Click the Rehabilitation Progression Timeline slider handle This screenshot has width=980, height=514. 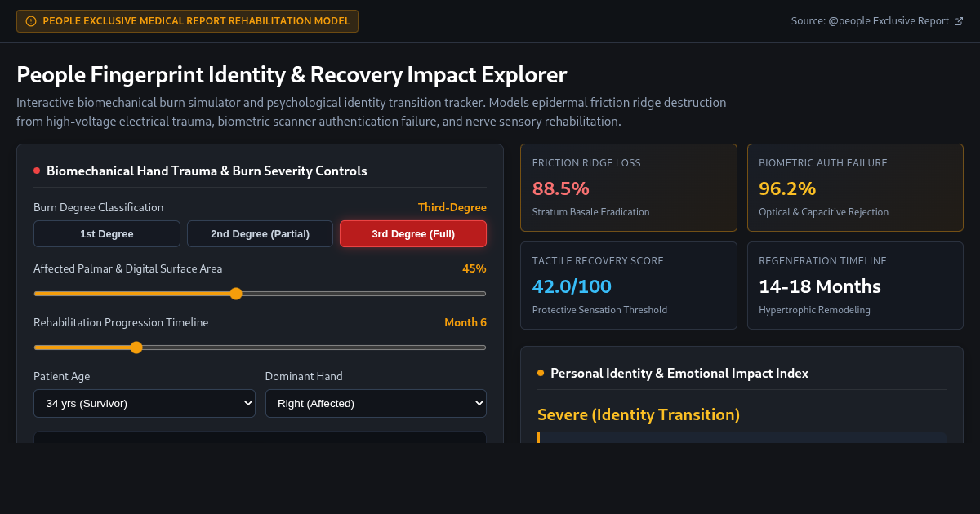[136, 348]
